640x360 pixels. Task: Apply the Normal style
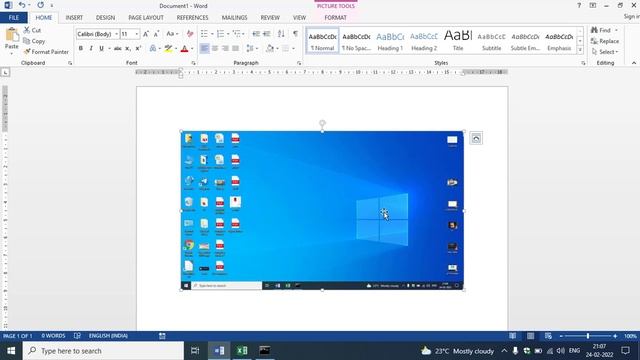(x=322, y=41)
